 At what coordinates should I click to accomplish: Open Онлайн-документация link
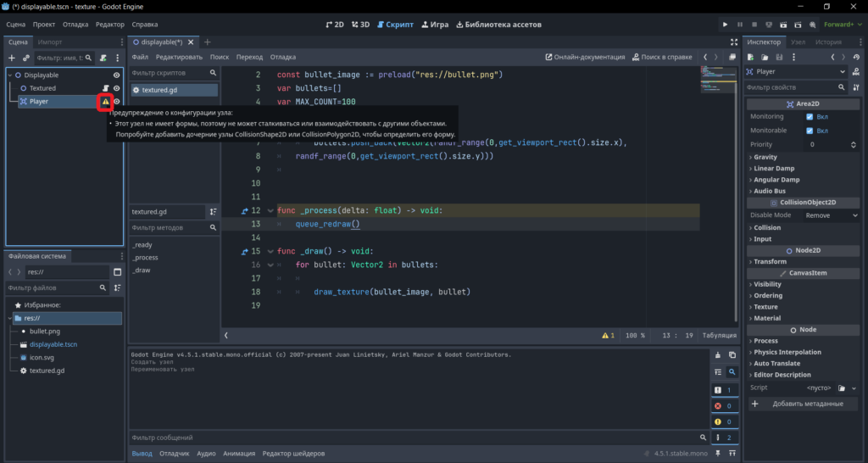585,57
